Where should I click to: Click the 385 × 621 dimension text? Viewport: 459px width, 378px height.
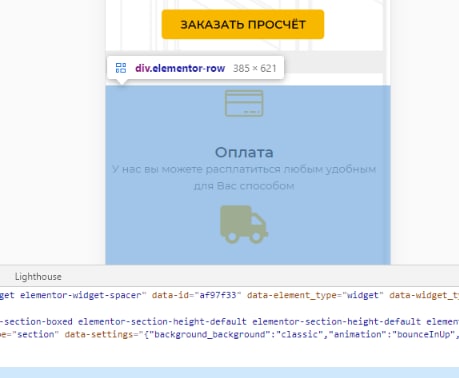coord(255,68)
